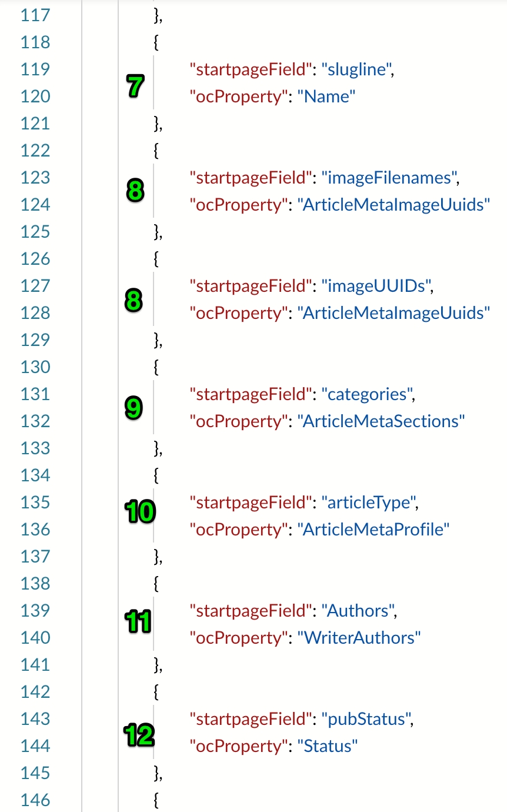
Task: Click the green 8 badge beside imageFilenames
Action: pyautogui.click(x=135, y=191)
